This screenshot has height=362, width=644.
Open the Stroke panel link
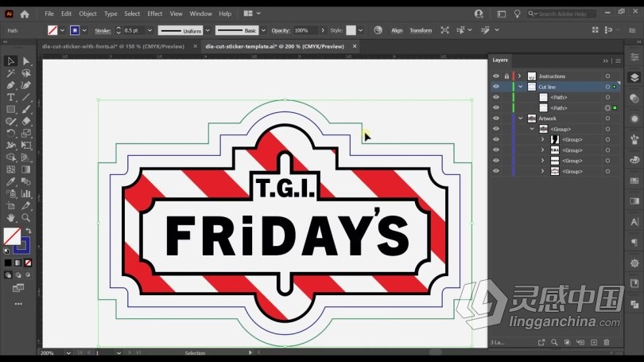click(x=103, y=31)
